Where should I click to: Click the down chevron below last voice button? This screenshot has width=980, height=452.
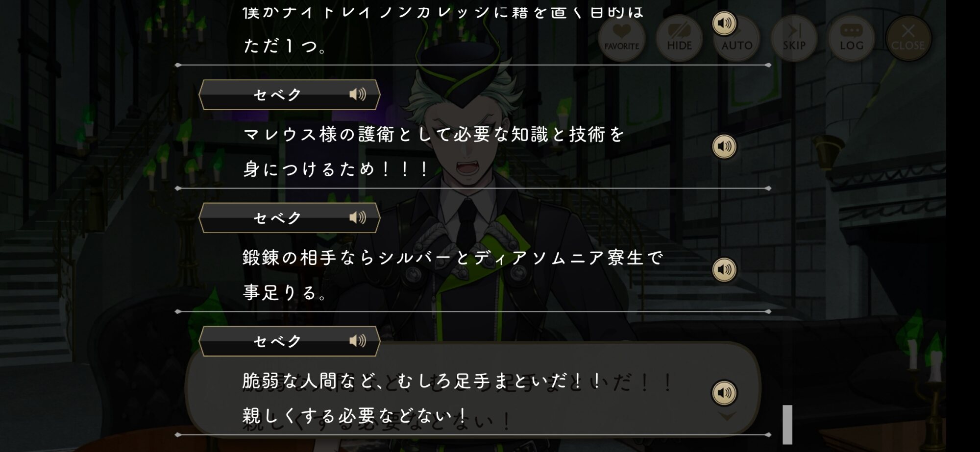click(727, 416)
